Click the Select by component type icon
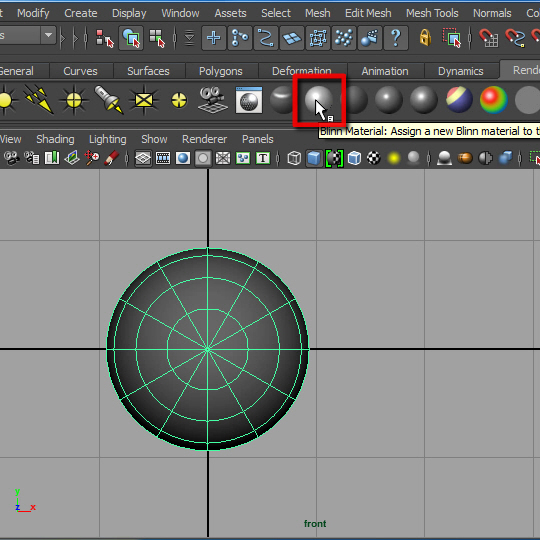 coord(157,38)
